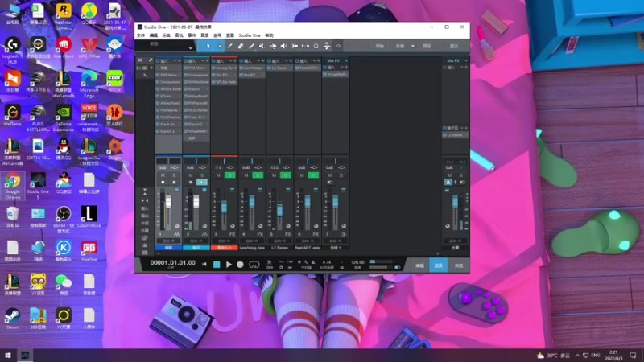Toggle the Loop button in transport

[254, 265]
